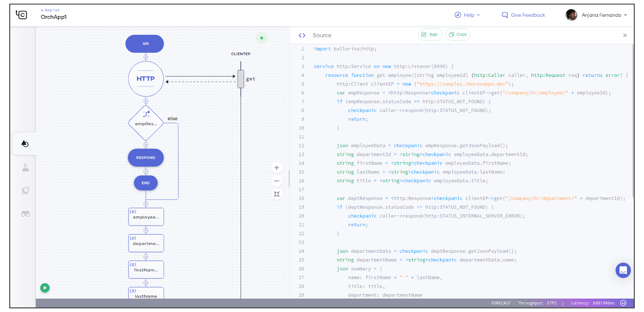Zoom in on the diagram canvas

276,168
